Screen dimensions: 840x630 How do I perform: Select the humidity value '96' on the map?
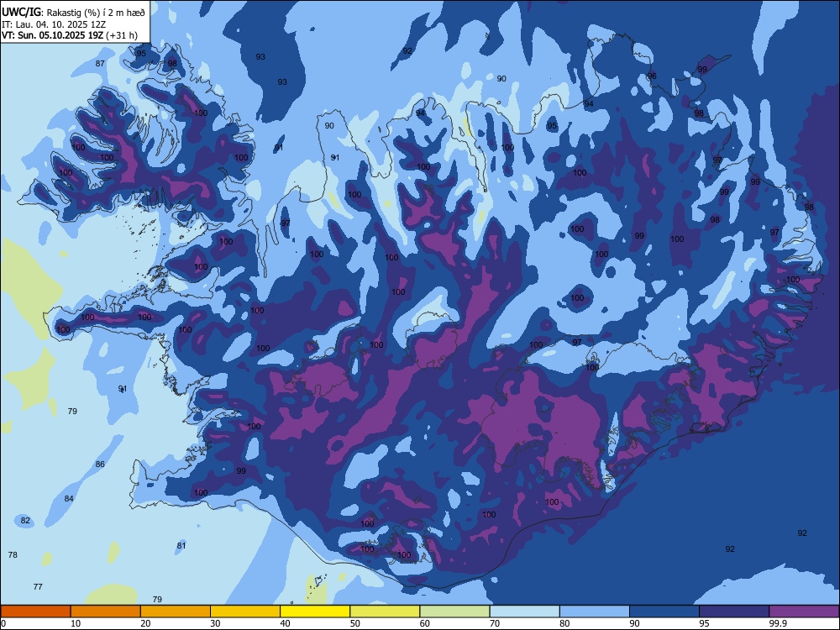(x=652, y=76)
